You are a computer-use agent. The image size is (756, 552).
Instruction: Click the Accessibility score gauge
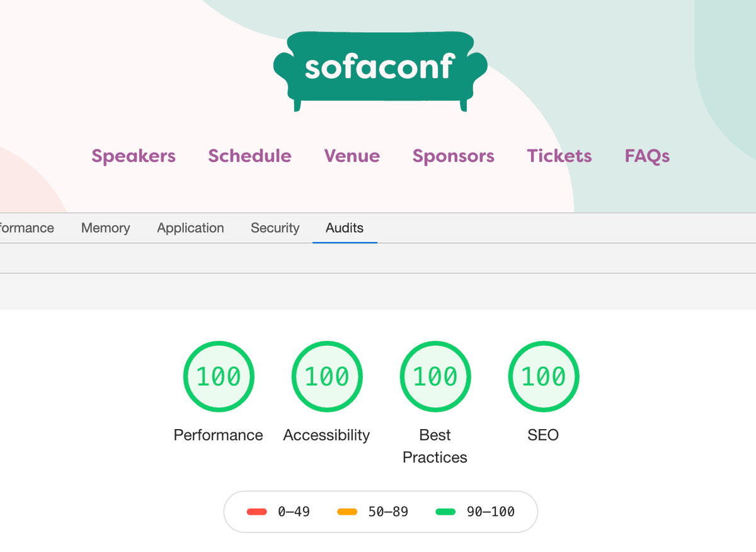[x=327, y=377]
